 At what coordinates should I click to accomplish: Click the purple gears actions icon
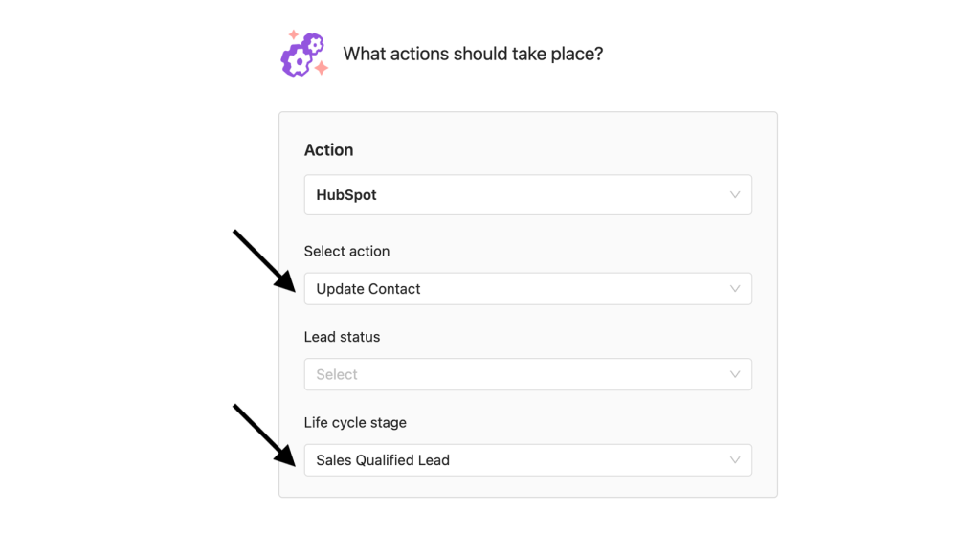pyautogui.click(x=303, y=55)
